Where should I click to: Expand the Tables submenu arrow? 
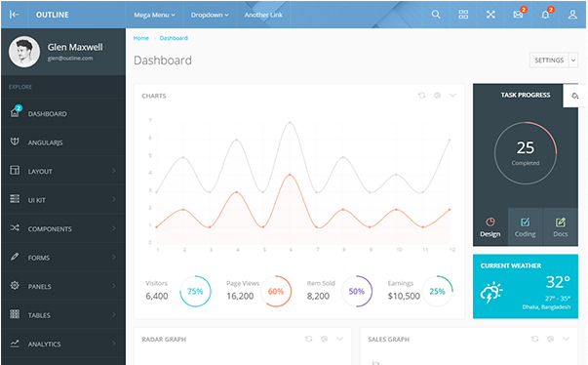[114, 314]
